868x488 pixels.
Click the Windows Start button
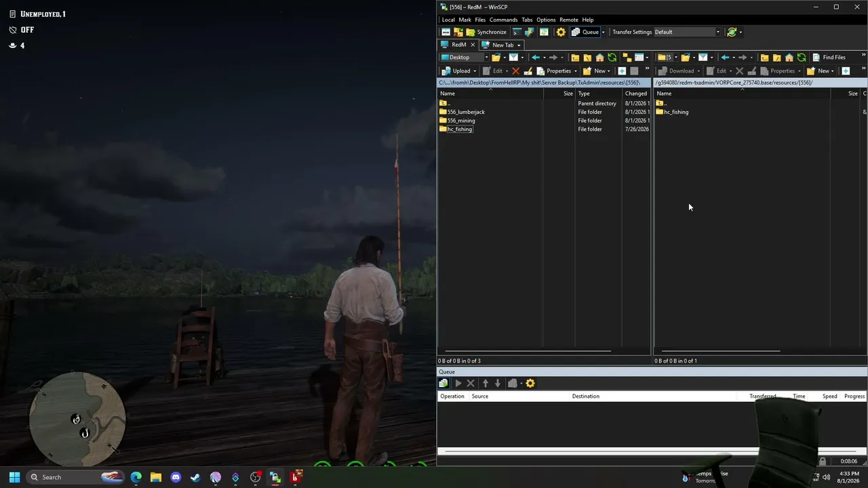pos(14,477)
